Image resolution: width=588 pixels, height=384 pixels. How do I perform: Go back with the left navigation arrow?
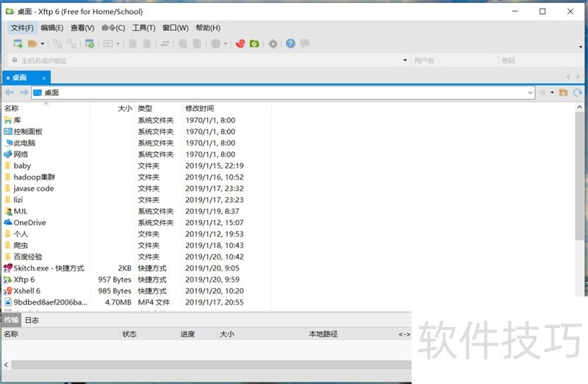pos(10,93)
